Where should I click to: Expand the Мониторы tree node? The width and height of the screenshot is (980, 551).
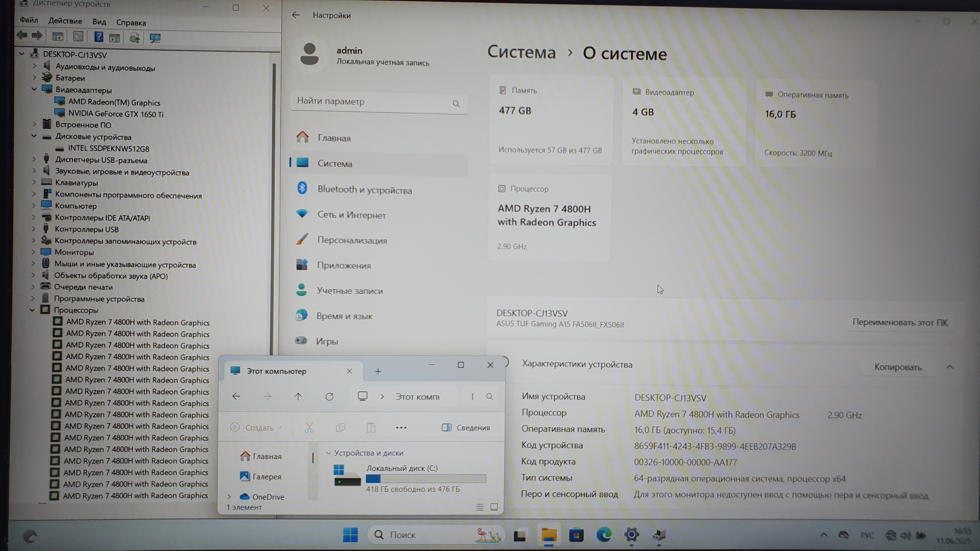[x=34, y=252]
